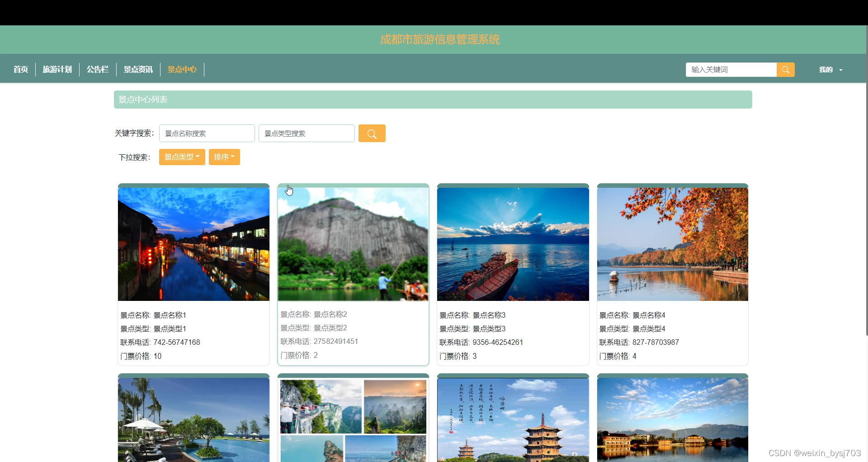Image resolution: width=868 pixels, height=462 pixels.
Task: Click the text 景点名称: 景点名称4
Action: (x=632, y=315)
